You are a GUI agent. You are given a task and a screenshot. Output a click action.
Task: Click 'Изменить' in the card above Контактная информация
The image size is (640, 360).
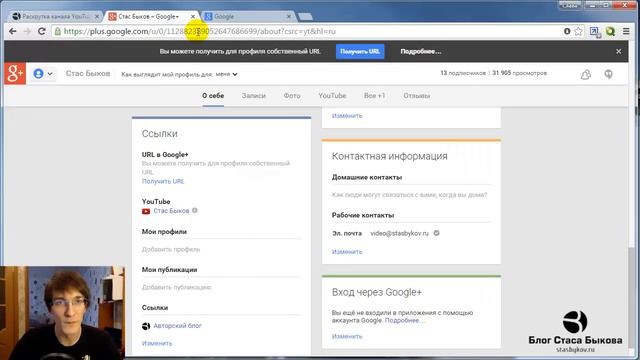(347, 116)
